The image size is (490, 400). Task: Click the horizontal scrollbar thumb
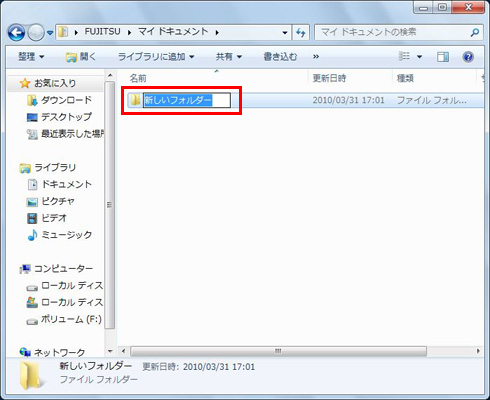coord(278,351)
